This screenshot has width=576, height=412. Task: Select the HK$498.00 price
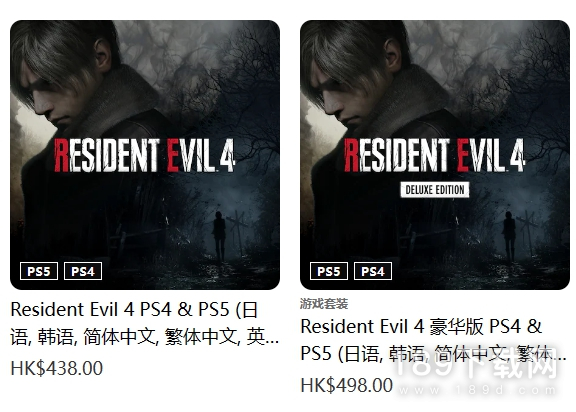pos(347,385)
